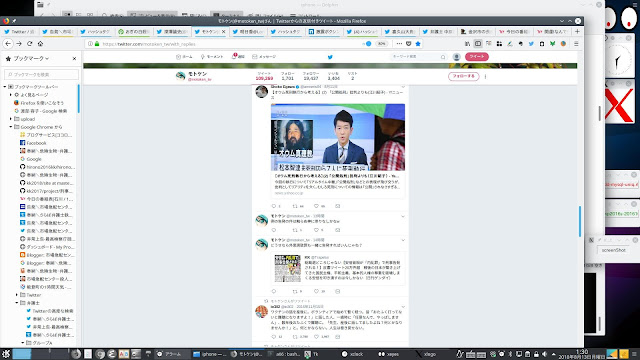Open the Facebook bookmark

33,143
